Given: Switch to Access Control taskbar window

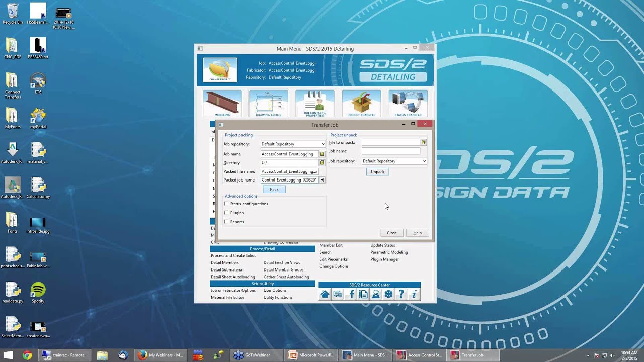Looking at the screenshot, I should pyautogui.click(x=420, y=355).
